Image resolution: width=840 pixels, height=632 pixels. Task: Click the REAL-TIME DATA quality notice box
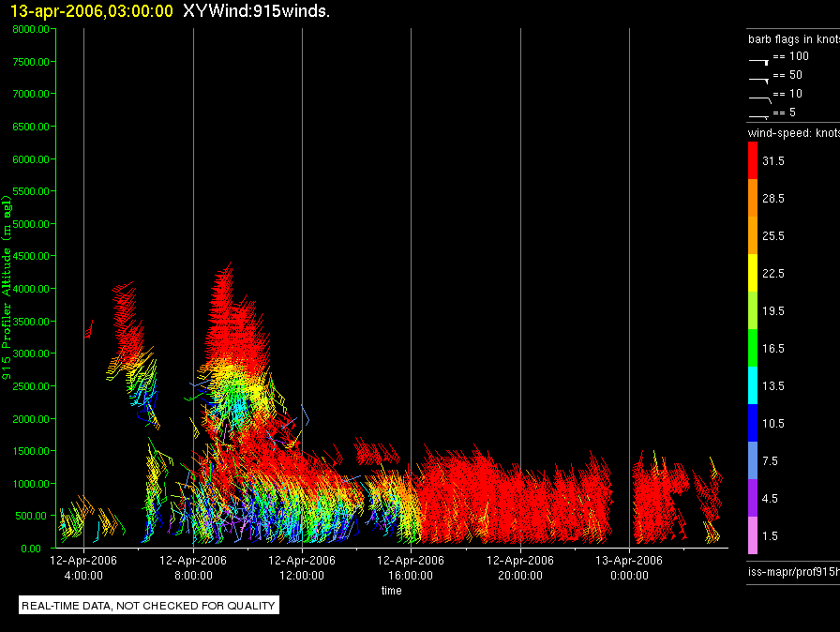[149, 605]
